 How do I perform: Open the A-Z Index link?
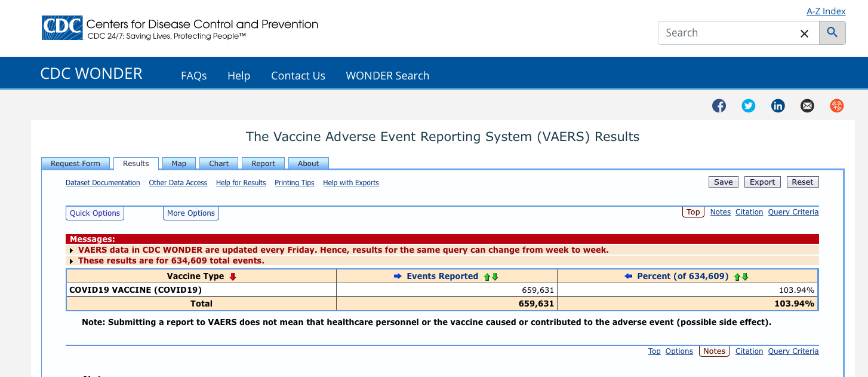tap(826, 11)
